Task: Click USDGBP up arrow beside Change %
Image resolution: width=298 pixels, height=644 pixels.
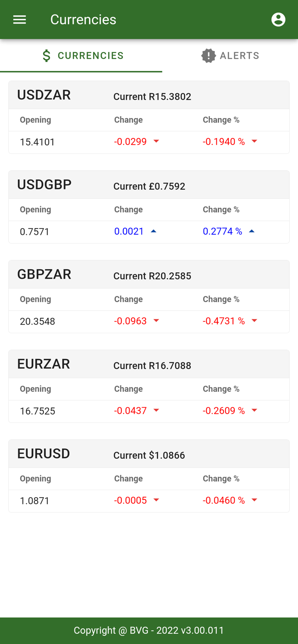Action: tap(252, 231)
